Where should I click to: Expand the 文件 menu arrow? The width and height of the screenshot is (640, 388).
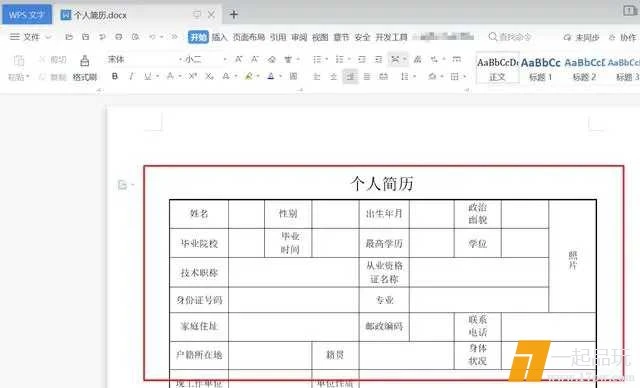coord(48,37)
